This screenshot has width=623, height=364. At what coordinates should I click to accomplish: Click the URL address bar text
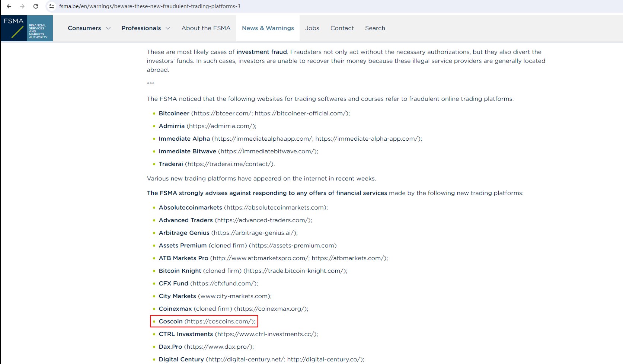click(x=150, y=6)
